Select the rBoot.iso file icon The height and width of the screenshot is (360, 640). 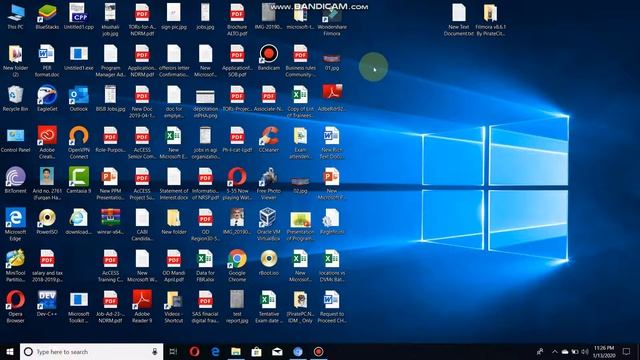point(269,263)
